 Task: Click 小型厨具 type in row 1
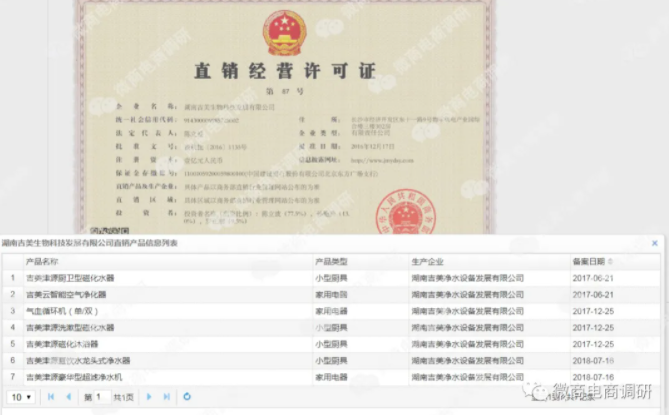[x=331, y=278]
